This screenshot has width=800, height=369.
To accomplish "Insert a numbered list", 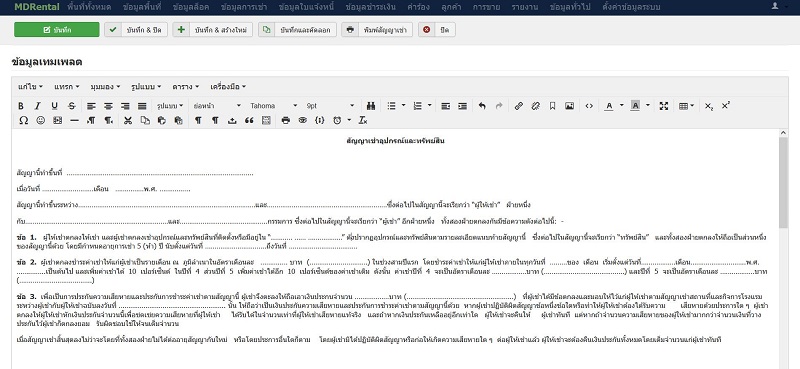I will [x=417, y=106].
